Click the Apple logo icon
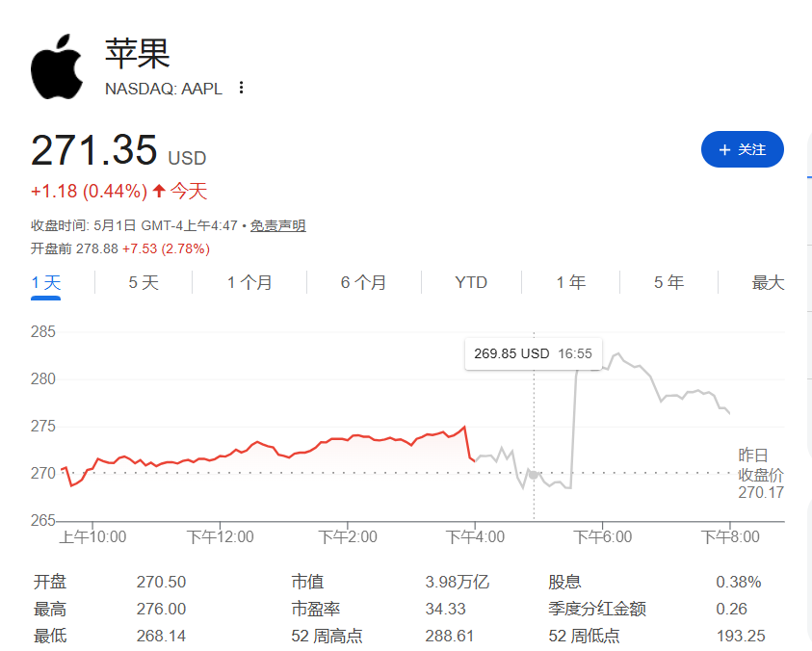The height and width of the screenshot is (651, 812). 57,66
